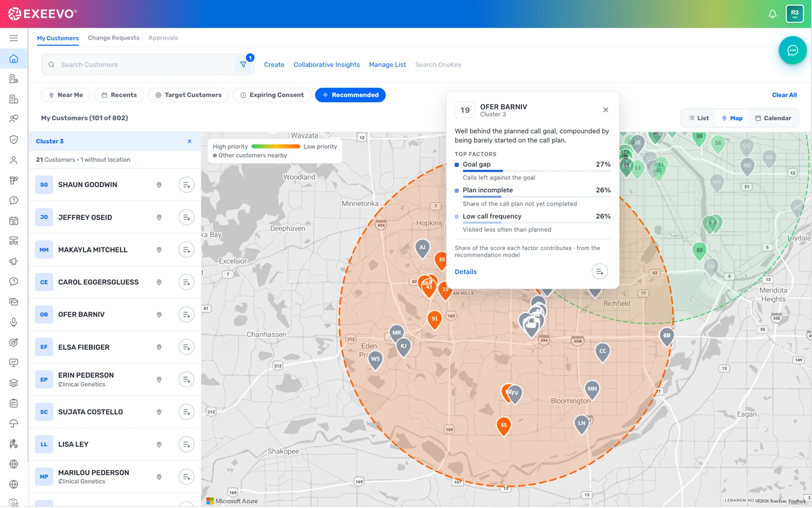Image resolution: width=812 pixels, height=508 pixels.
Task: Switch to List view
Action: click(699, 118)
